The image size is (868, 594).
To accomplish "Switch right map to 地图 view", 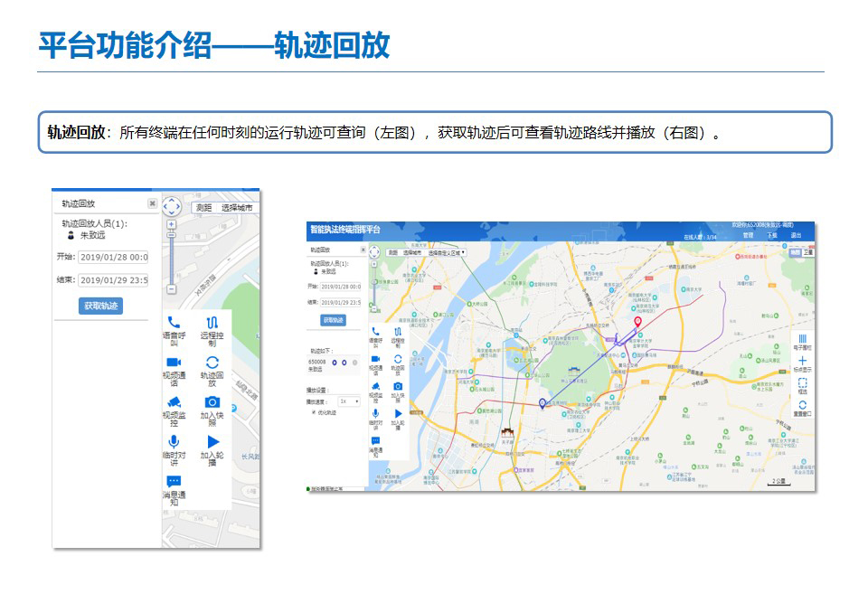I will (796, 252).
